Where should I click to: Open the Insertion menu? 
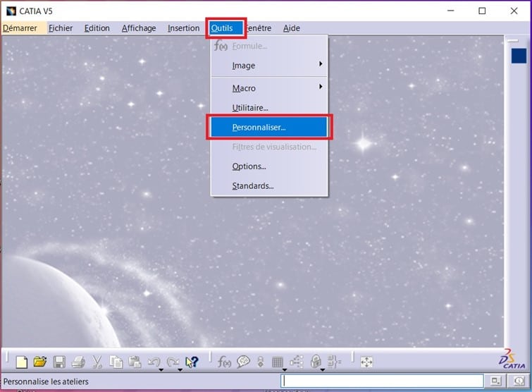click(x=183, y=28)
